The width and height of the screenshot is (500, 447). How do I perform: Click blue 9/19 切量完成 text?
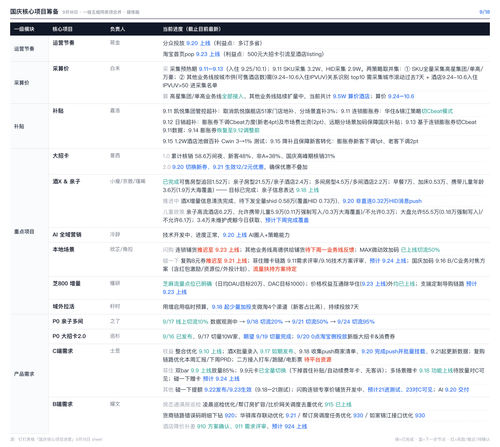tap(274, 337)
